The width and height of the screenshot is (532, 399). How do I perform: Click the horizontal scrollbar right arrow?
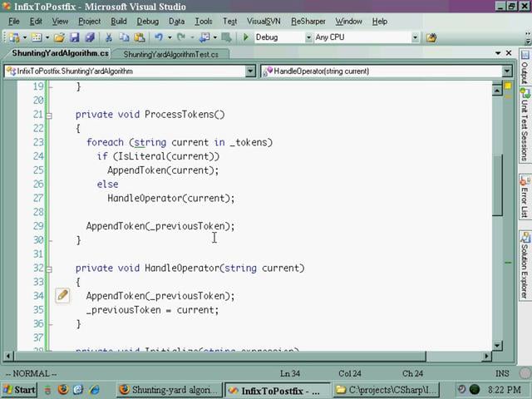pos(486,356)
